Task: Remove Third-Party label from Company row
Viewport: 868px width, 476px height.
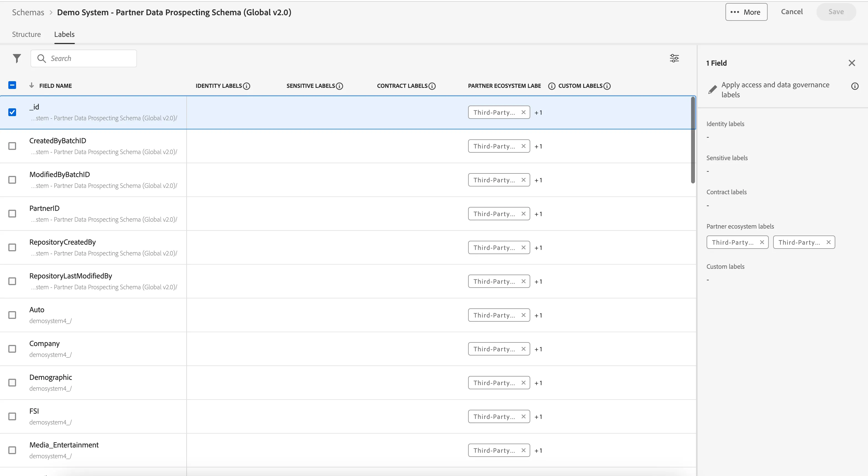Action: [x=523, y=349]
